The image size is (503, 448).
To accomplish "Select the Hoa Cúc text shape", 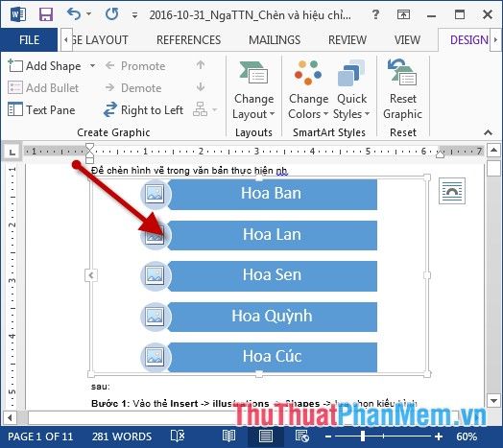I will pos(272,357).
